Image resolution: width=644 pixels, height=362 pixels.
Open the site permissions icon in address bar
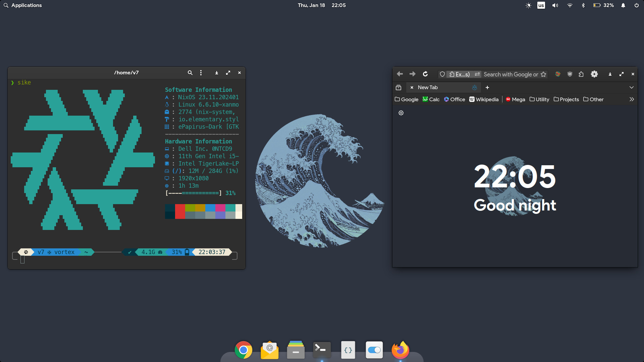(477, 74)
